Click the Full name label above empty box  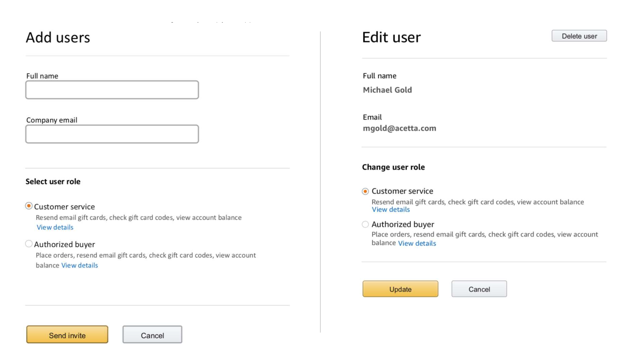(42, 76)
